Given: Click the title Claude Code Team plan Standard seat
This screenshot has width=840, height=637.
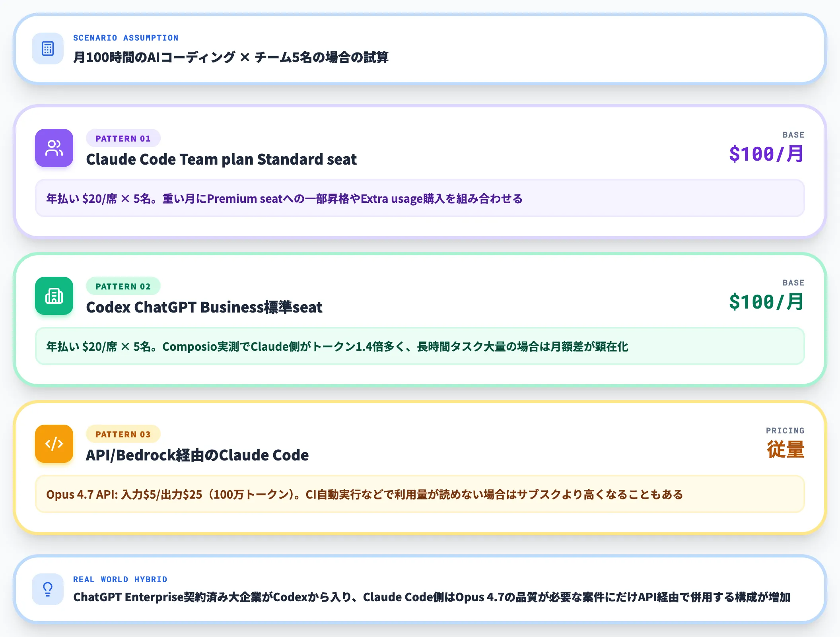Looking at the screenshot, I should pos(221,159).
